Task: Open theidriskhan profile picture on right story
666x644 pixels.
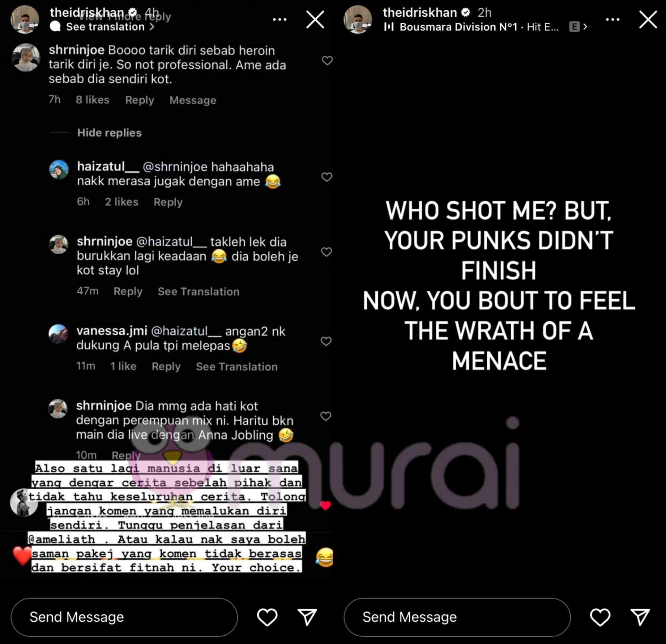Action: pos(358,19)
